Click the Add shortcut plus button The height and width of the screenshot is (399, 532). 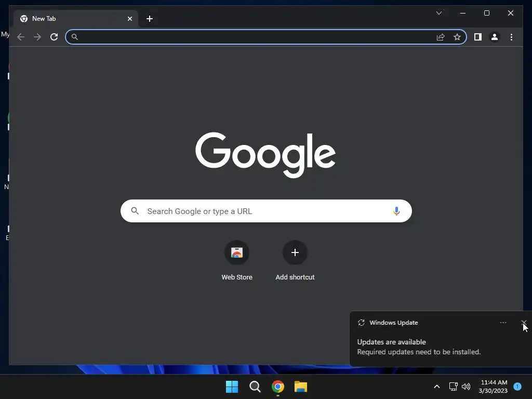click(295, 253)
